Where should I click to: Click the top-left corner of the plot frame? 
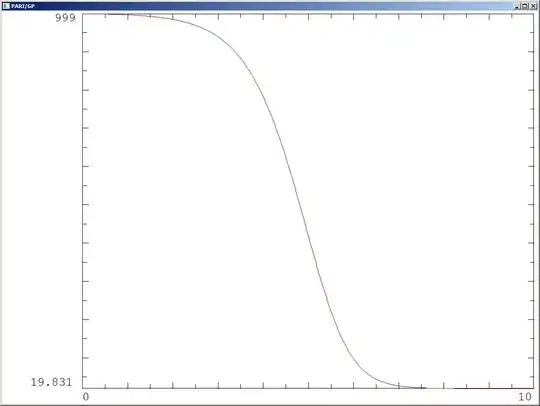click(x=83, y=14)
